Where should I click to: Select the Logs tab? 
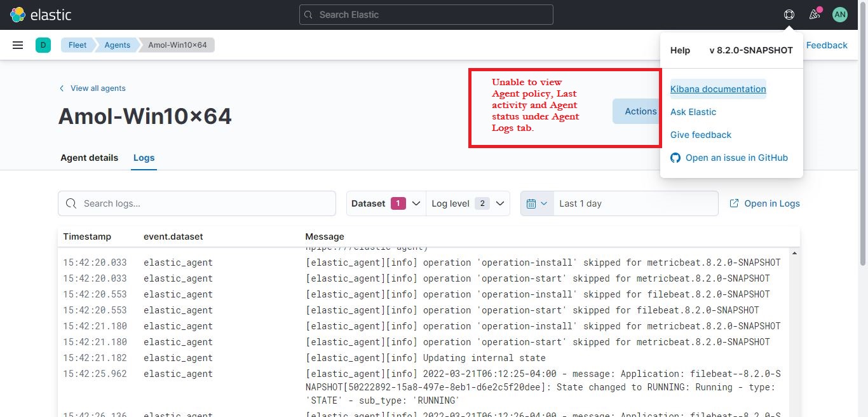point(144,158)
